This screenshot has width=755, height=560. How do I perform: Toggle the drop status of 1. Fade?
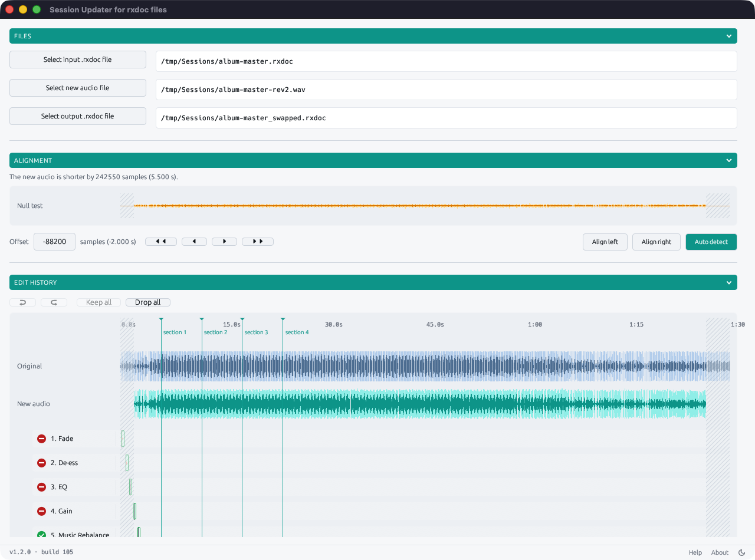41,439
